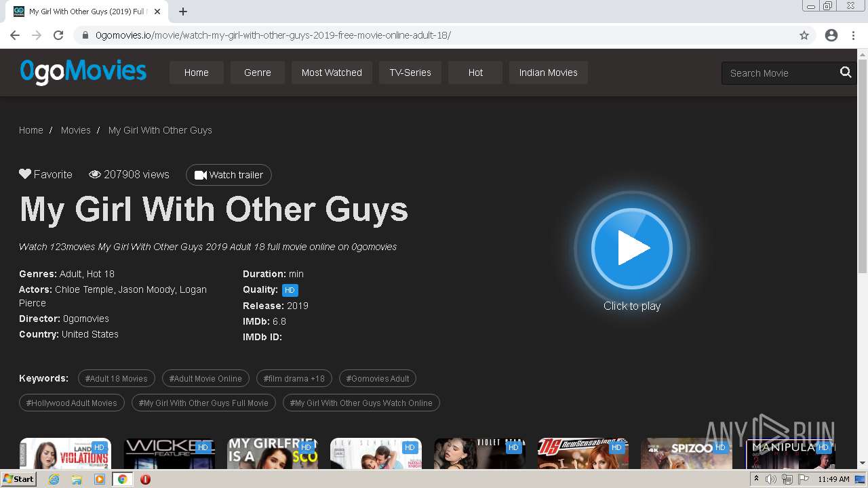Click the HD quality badge
868x488 pixels.
click(x=290, y=290)
